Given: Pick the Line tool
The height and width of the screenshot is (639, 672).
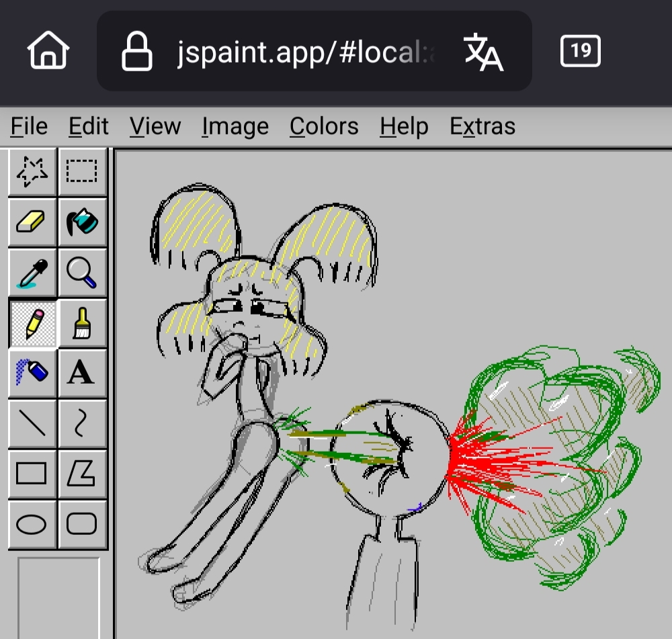Looking at the screenshot, I should click(x=32, y=423).
